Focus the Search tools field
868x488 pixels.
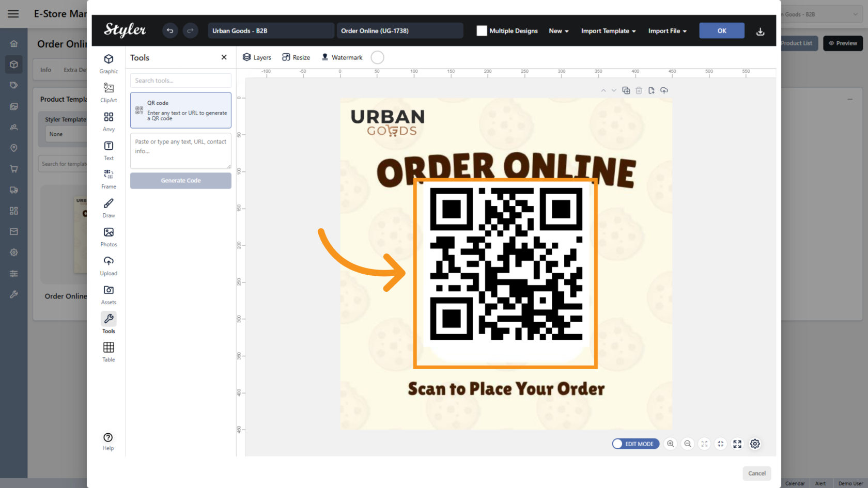181,81
